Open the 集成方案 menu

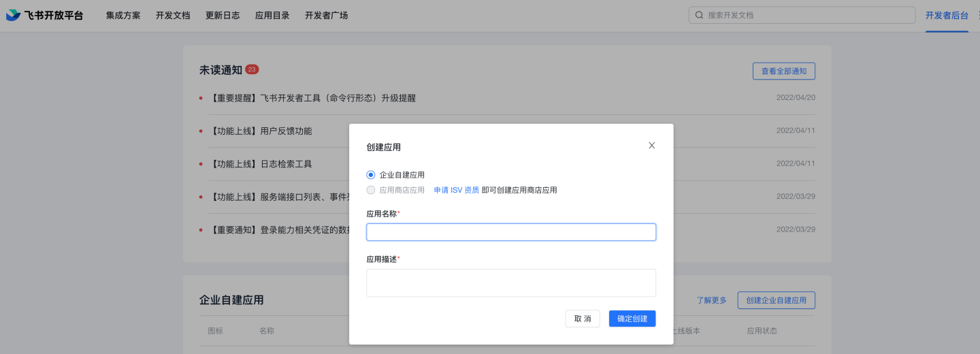123,15
